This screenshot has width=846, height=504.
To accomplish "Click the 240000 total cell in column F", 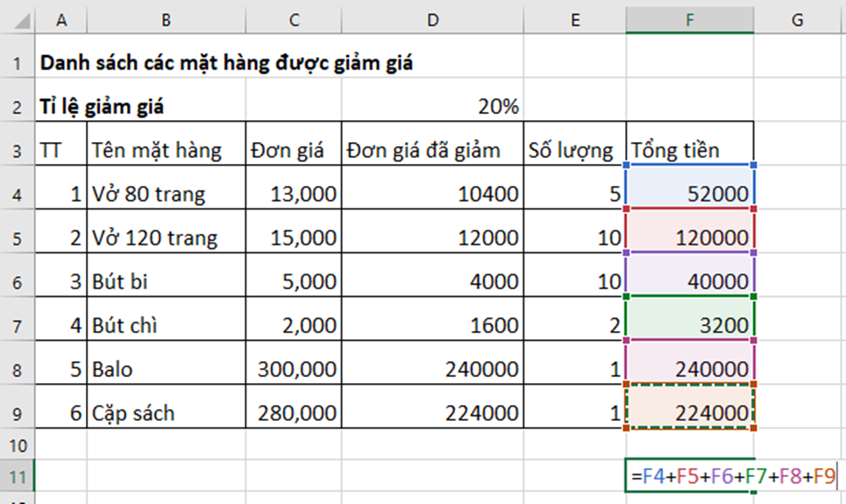I will click(x=690, y=363).
